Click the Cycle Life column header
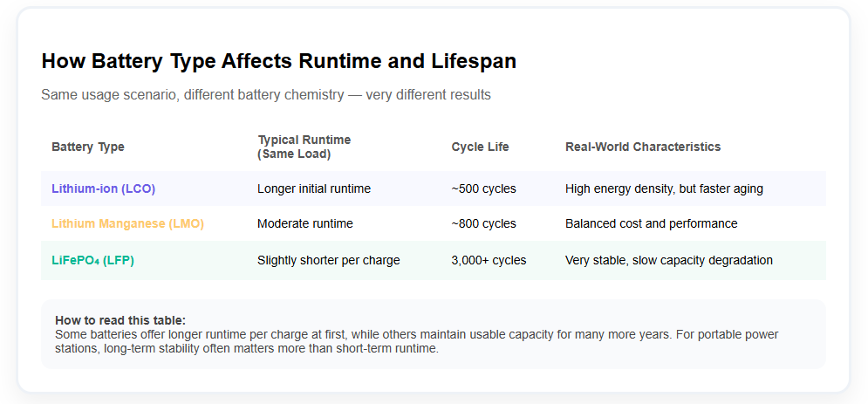The image size is (868, 404). [480, 147]
